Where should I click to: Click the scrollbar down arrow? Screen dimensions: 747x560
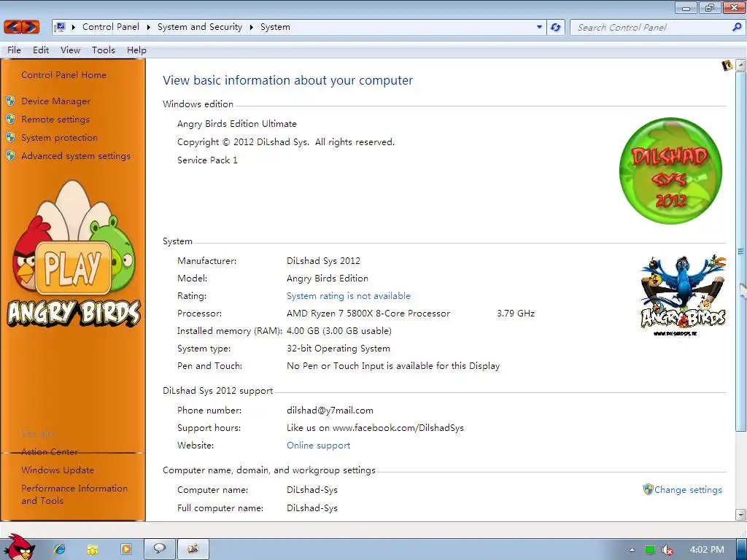[740, 514]
